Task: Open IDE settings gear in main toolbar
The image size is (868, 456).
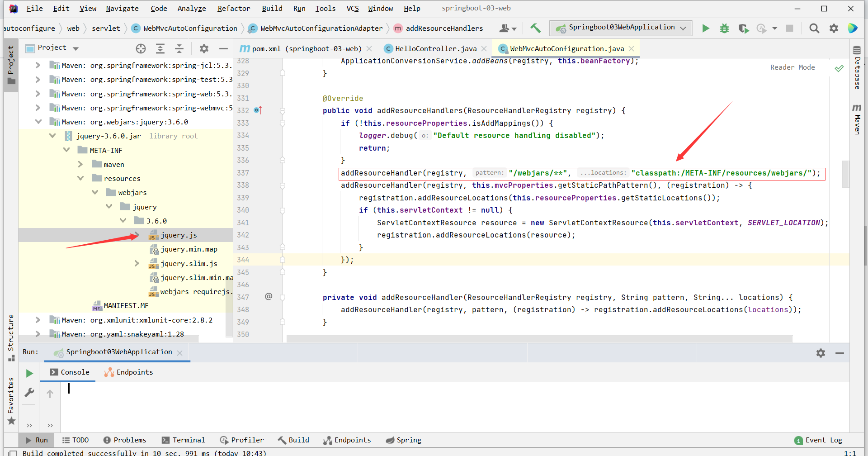Action: point(834,28)
